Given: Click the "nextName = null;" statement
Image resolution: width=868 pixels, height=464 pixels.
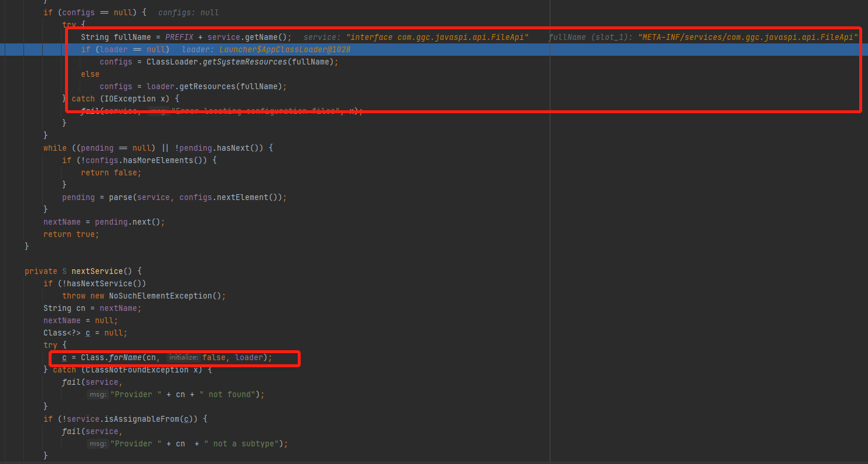Looking at the screenshot, I should (81, 320).
